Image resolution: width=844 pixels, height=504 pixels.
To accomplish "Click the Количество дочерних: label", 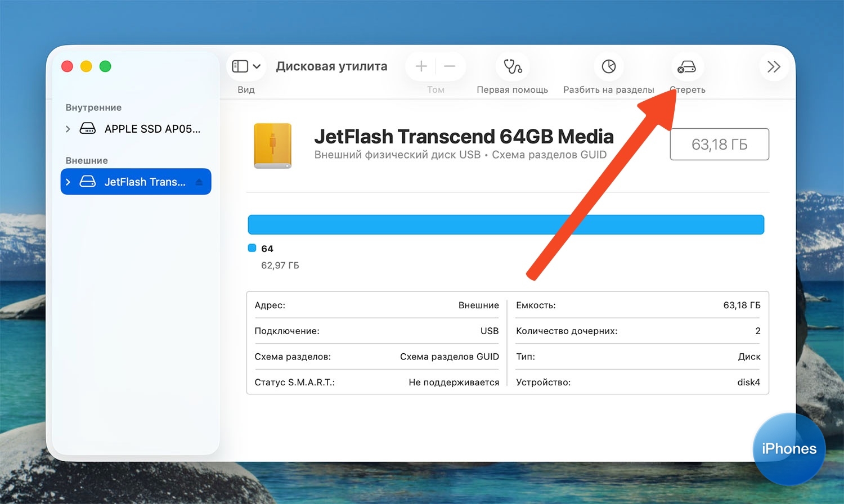I will coord(567,331).
